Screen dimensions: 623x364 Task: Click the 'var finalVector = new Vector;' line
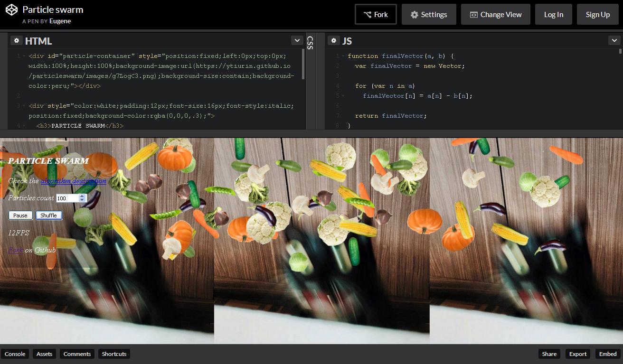click(x=410, y=66)
